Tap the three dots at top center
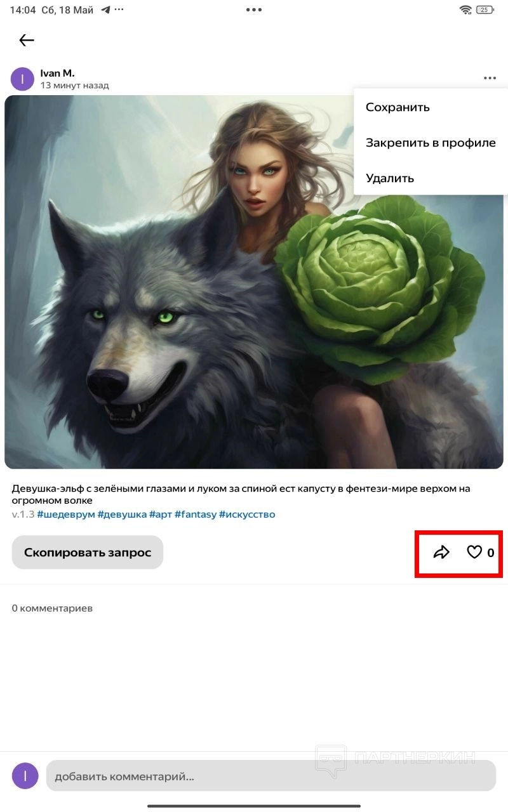The height and width of the screenshot is (812, 508). (254, 10)
